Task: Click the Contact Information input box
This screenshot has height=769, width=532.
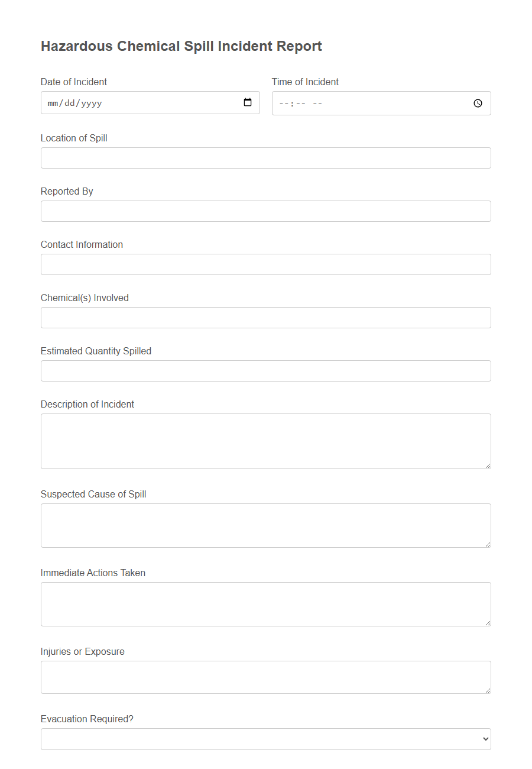Action: 265,264
